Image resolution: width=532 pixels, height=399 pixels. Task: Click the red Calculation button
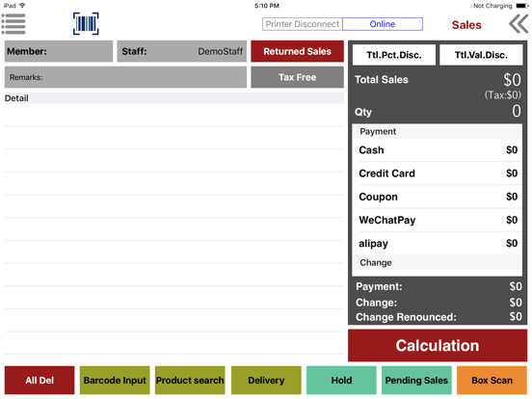(x=438, y=345)
